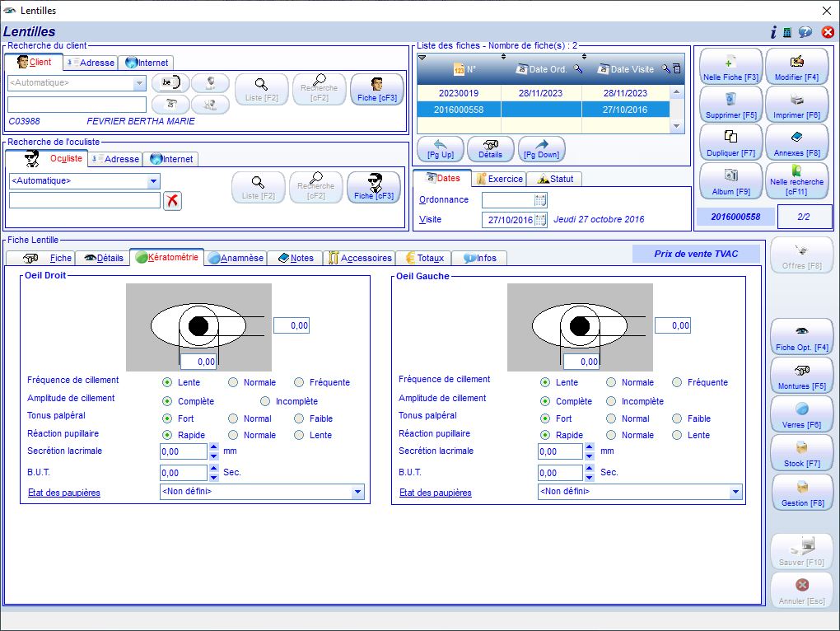Open the Ordonnance date calendar picker
Viewport: 840px width, 631px height.
[x=540, y=200]
